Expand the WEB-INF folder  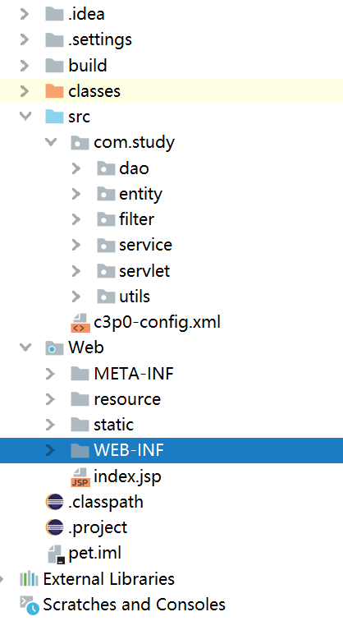click(50, 450)
